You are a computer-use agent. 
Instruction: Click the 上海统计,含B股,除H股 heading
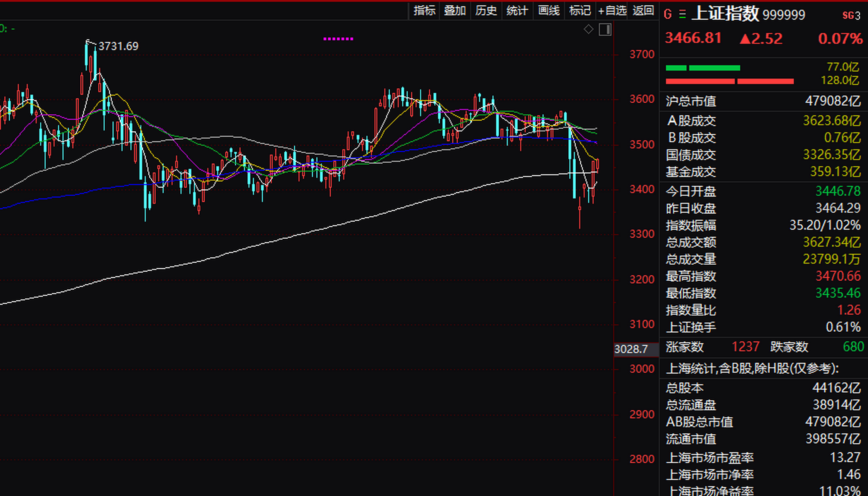752,368
